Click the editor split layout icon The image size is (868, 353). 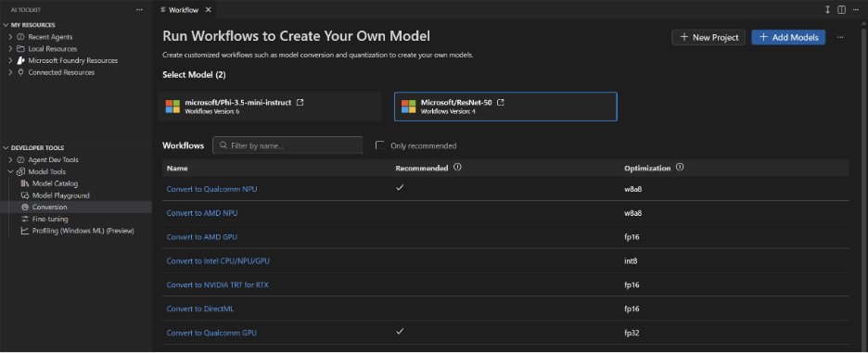[841, 9]
